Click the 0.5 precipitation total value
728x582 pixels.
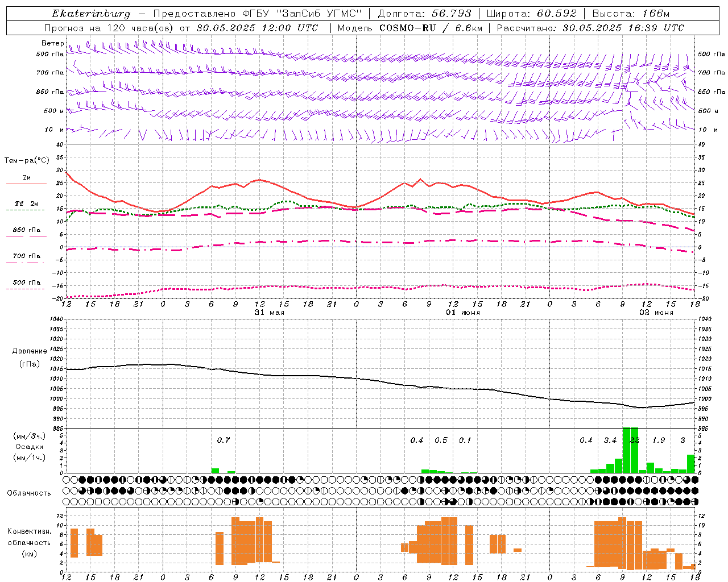[441, 440]
